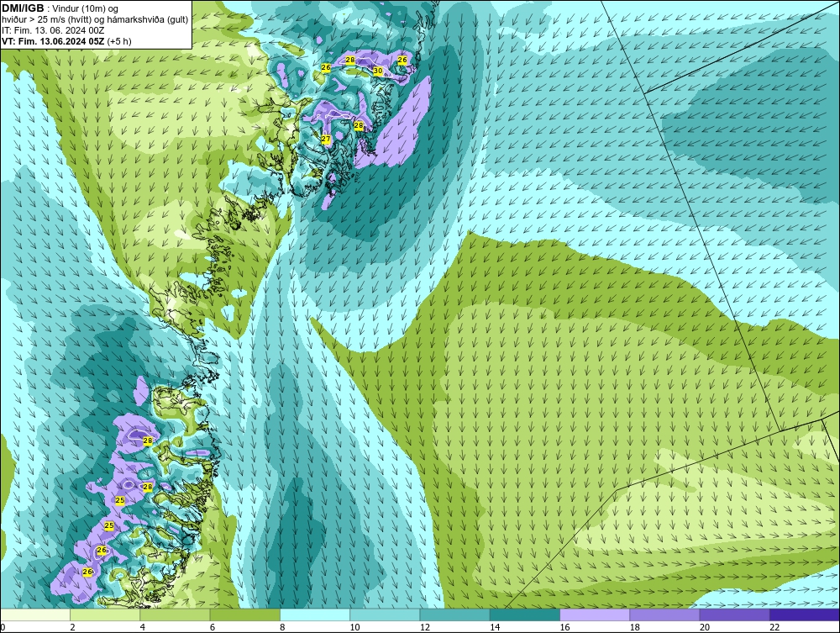Pick the 16–18 m/s light purple band
The height and width of the screenshot is (633, 840).
595,615
